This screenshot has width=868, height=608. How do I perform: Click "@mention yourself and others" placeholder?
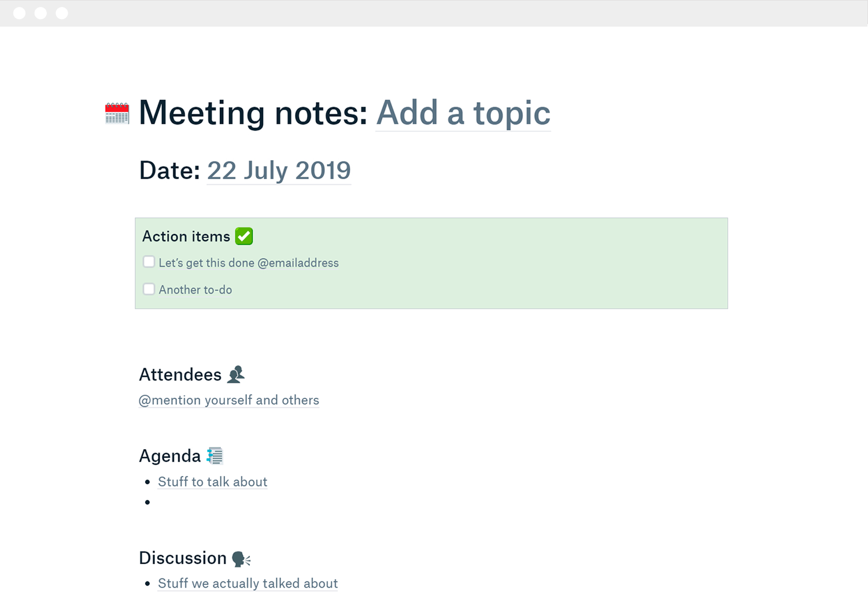[229, 400]
